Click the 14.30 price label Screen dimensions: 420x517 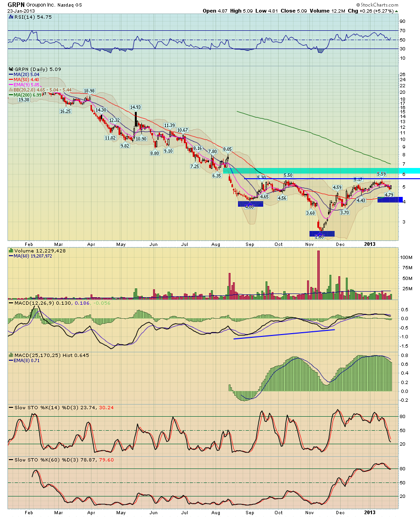click(x=101, y=110)
